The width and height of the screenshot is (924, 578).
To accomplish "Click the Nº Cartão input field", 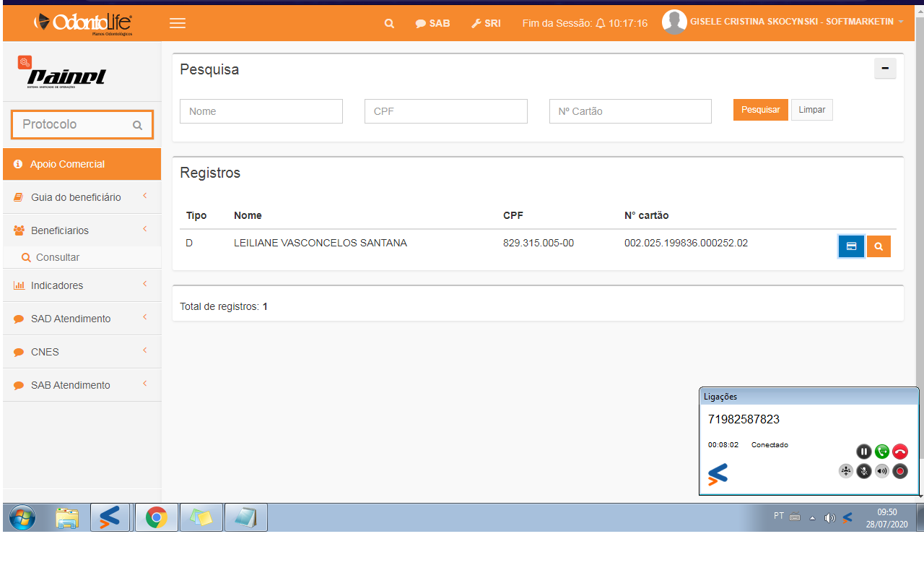I will click(630, 111).
